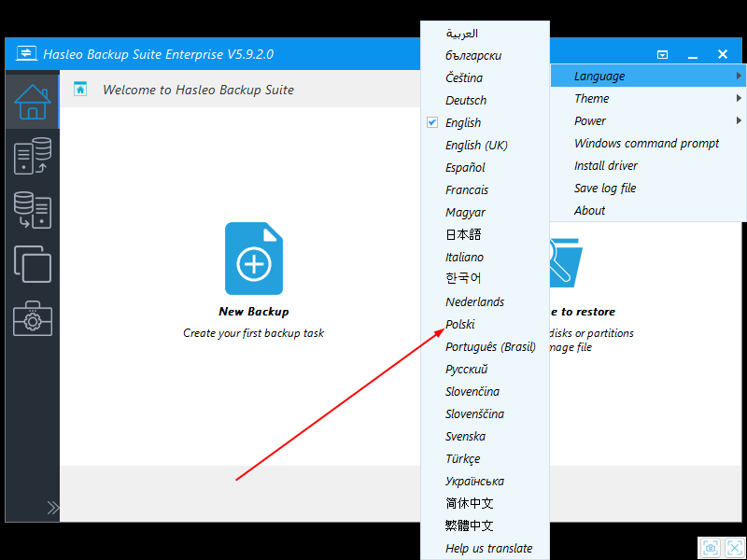
Task: Open the About menu entry
Action: 648,211
